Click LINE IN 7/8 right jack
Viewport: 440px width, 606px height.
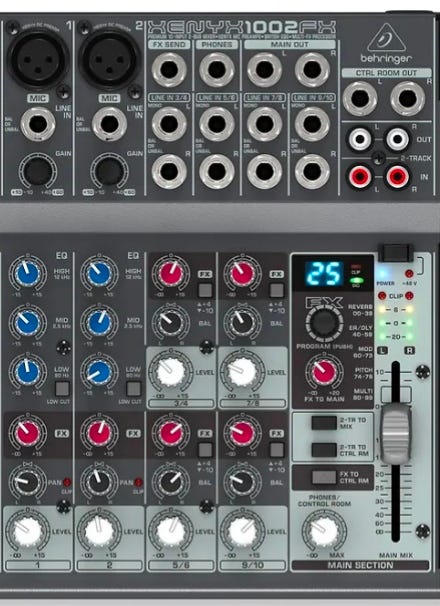point(264,172)
